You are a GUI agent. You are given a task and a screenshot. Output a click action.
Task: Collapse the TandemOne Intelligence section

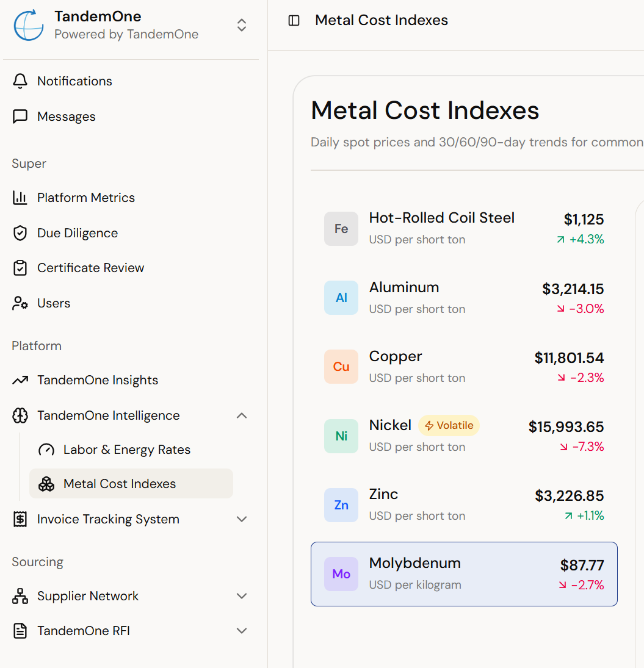(x=242, y=415)
